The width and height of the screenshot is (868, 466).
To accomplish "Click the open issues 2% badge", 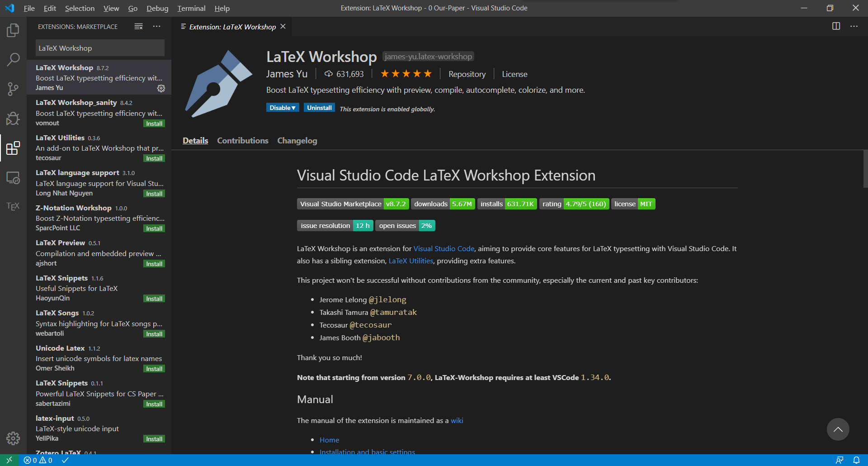I will 406,226.
